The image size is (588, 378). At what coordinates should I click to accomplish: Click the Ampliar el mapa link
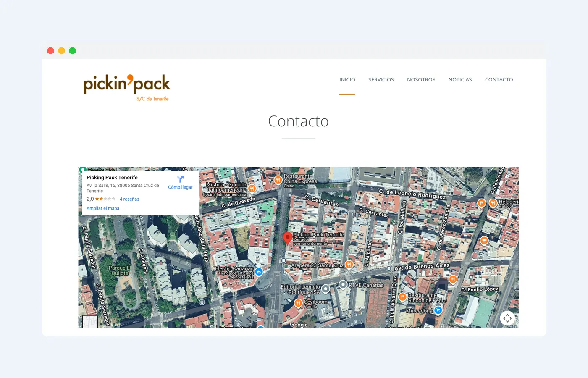(x=103, y=208)
